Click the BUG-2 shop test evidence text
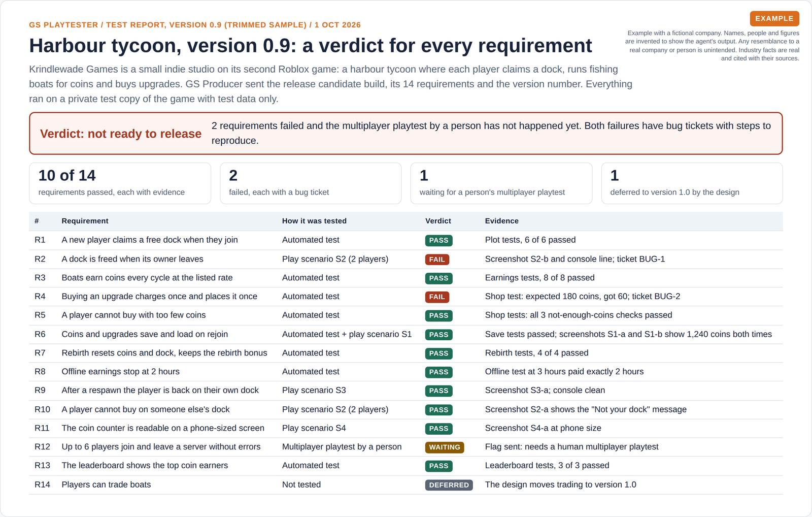Screen dimensions: 812x517 [x=583, y=296]
